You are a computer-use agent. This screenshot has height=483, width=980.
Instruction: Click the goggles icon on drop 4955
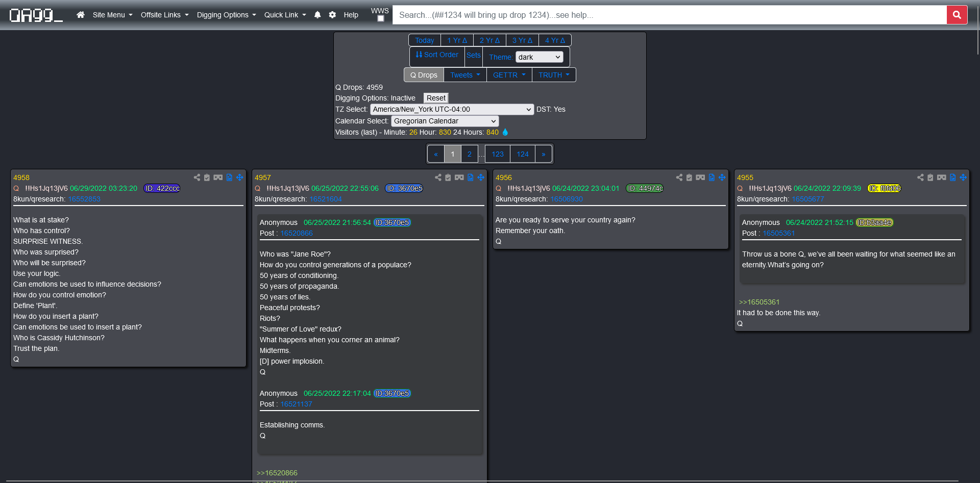942,177
